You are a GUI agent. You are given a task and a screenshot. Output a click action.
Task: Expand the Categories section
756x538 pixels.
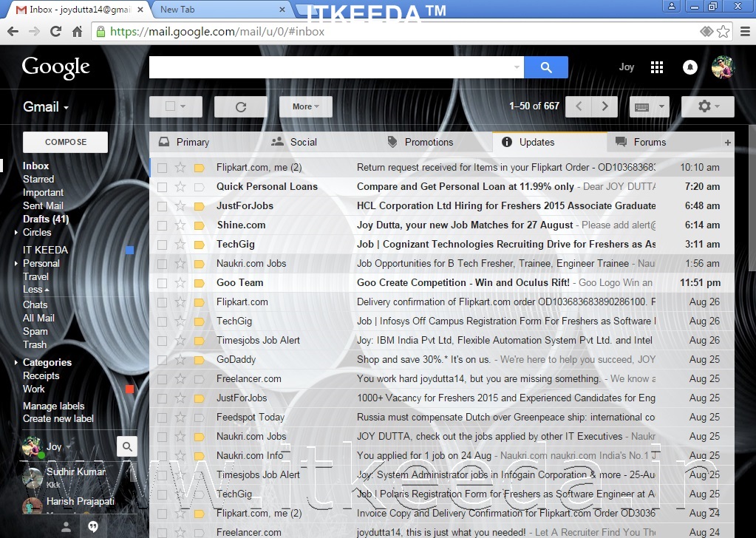click(x=16, y=363)
